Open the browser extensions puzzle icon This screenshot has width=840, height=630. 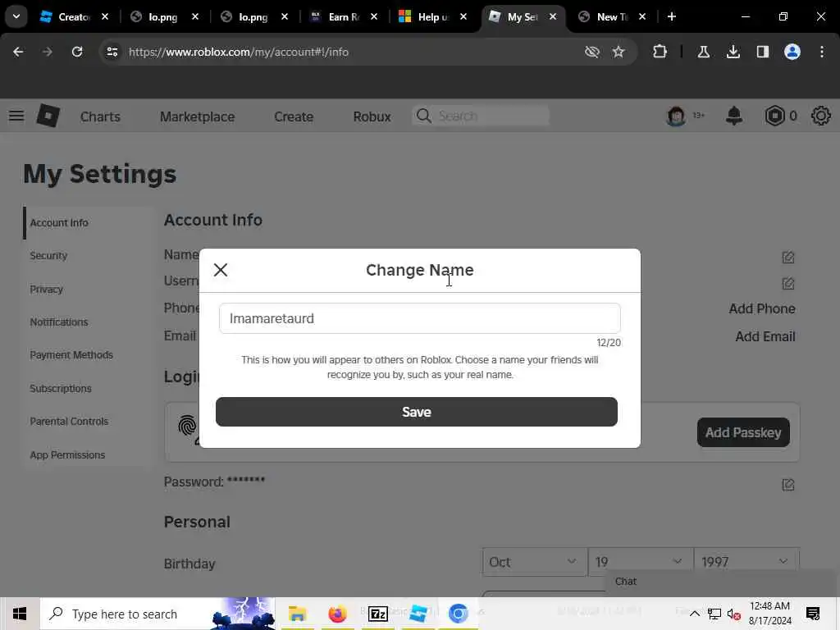click(x=660, y=52)
